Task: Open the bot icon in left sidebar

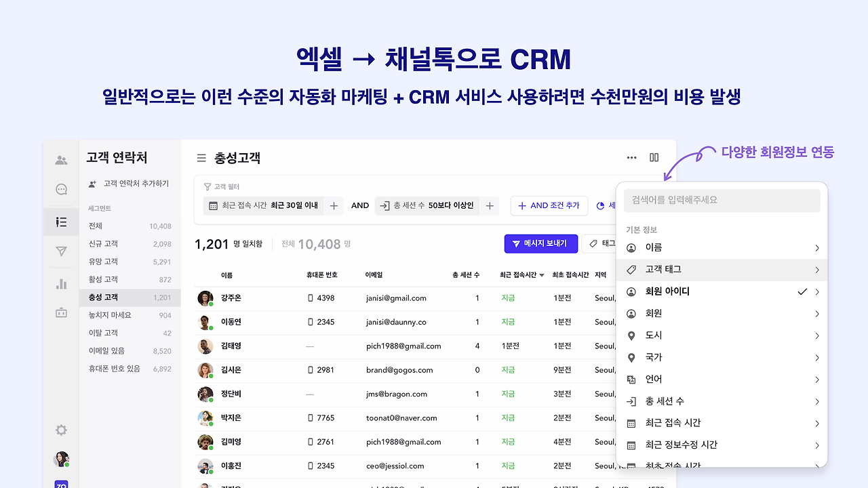Action: click(61, 312)
